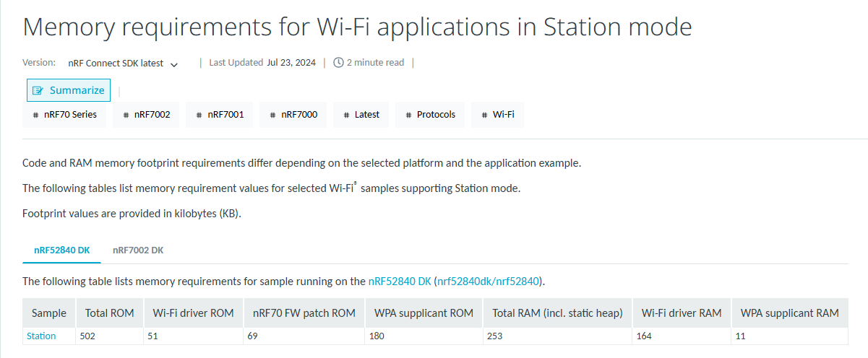Select the Latest tag
Screen dimensions: 868x358
[x=361, y=114]
